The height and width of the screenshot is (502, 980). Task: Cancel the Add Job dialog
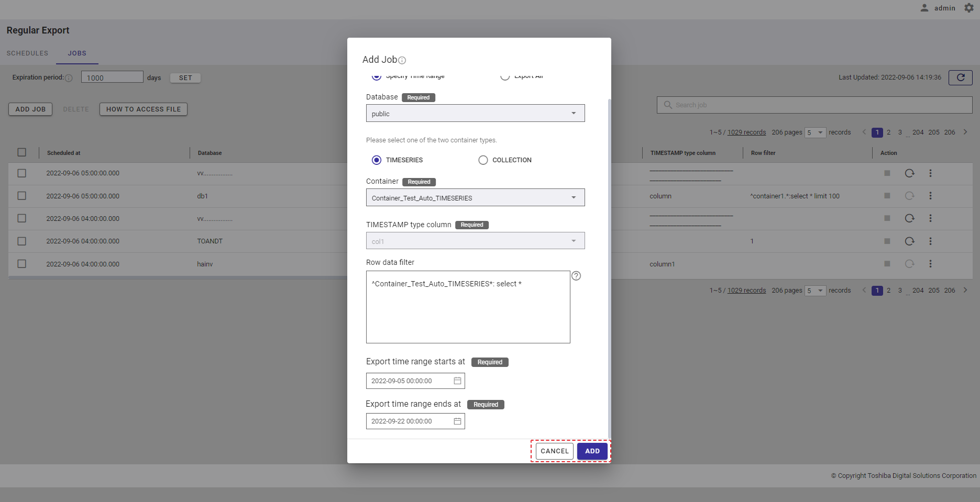pos(554,451)
